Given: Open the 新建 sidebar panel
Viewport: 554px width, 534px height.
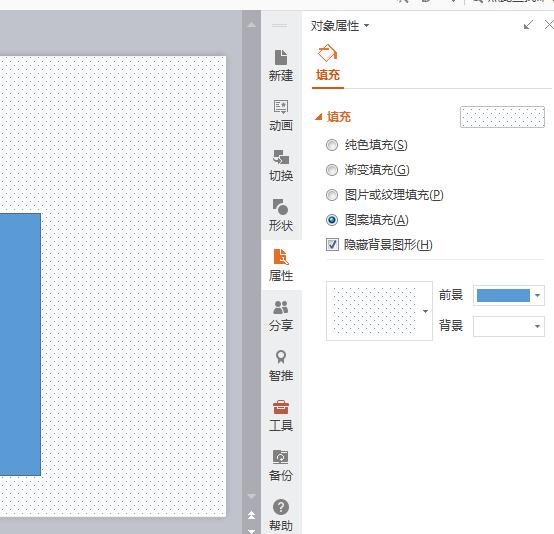Looking at the screenshot, I should (x=281, y=66).
